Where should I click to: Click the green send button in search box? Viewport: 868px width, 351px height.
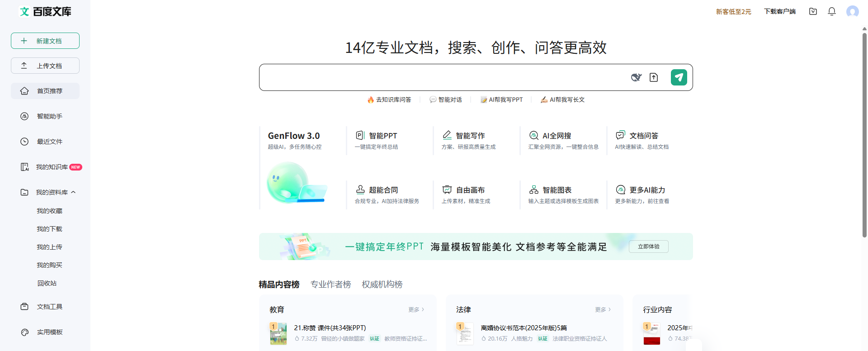pos(679,77)
